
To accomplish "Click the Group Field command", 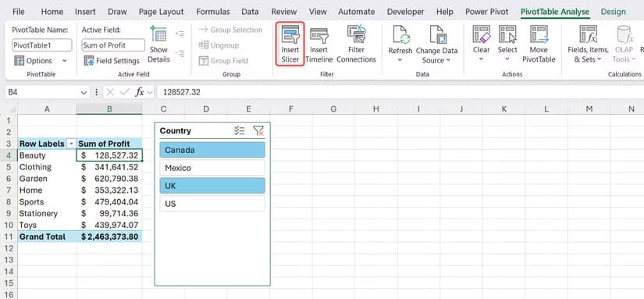I will [223, 61].
